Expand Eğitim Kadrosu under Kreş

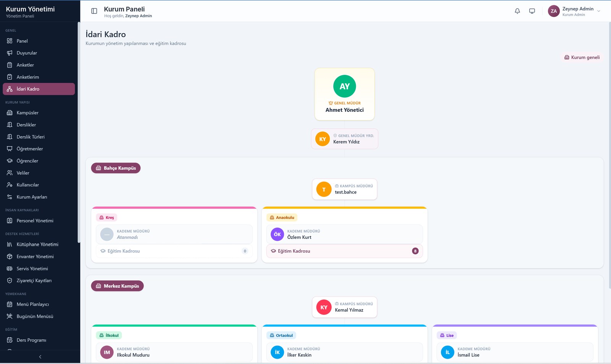click(174, 251)
